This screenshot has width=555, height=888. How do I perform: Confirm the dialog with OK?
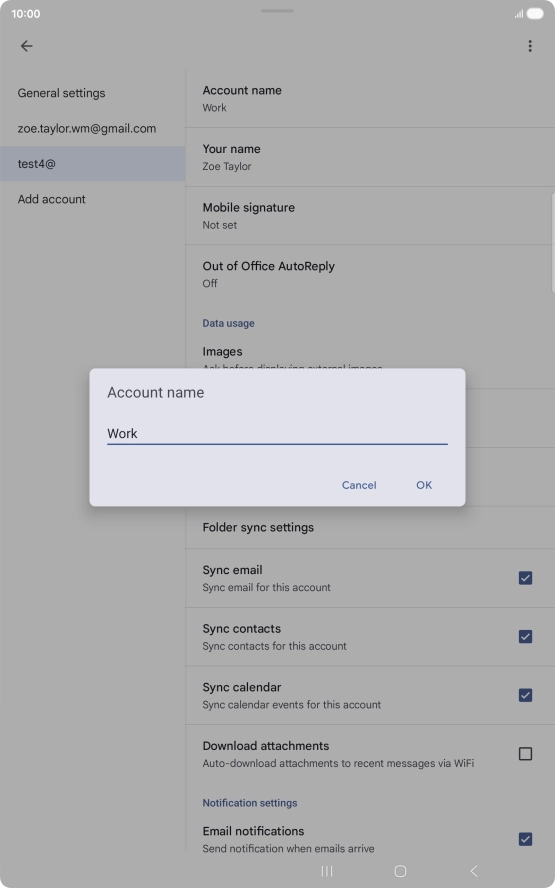pos(424,485)
